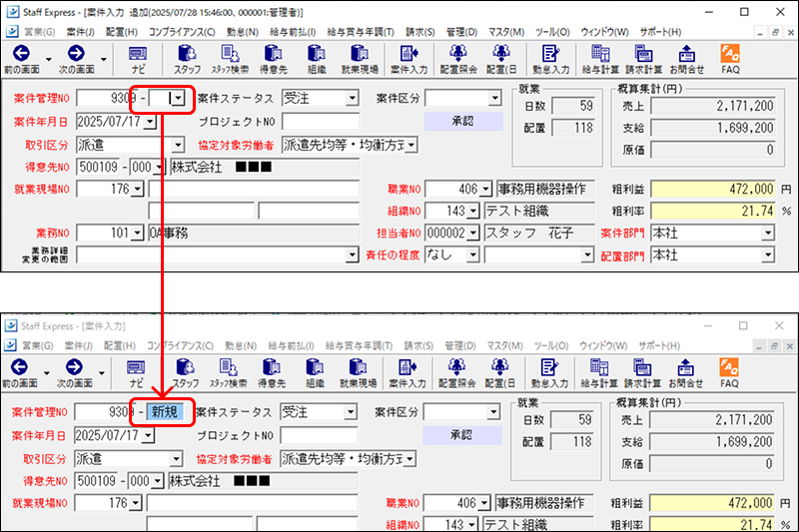Open 配置(日 icon in top window toolbar
Viewport: 799px width, 532px height.
501,59
